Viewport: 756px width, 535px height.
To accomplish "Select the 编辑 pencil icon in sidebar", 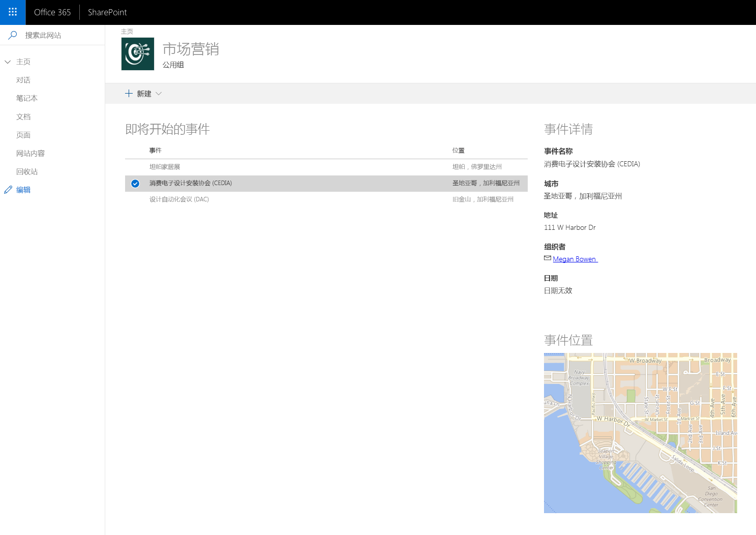I will tap(8, 189).
